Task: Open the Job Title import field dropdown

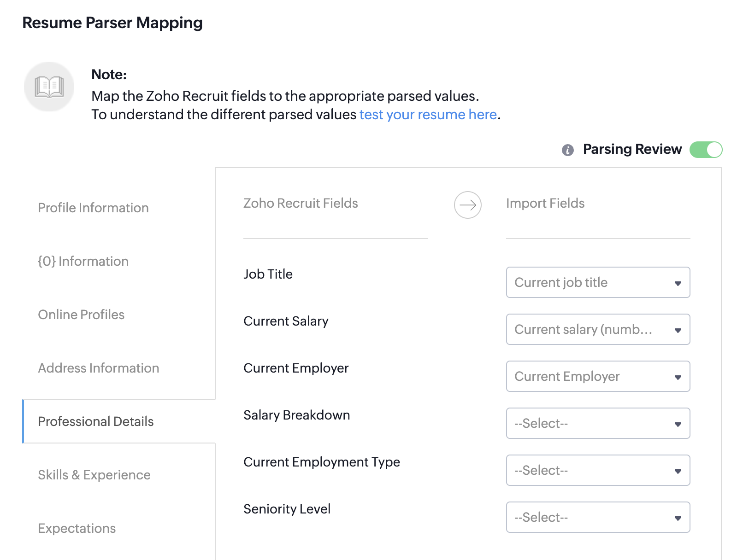Action: (597, 282)
